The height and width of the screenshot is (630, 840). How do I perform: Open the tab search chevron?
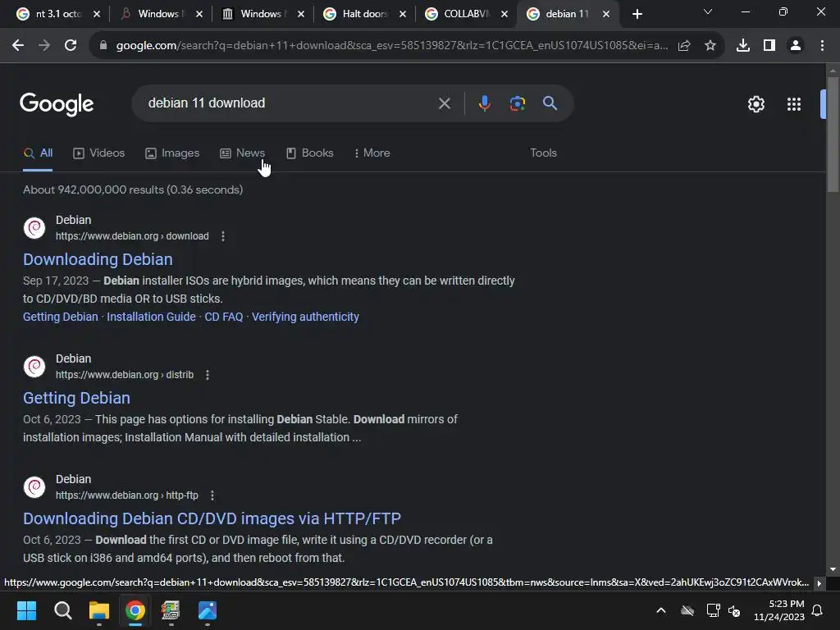[708, 11]
